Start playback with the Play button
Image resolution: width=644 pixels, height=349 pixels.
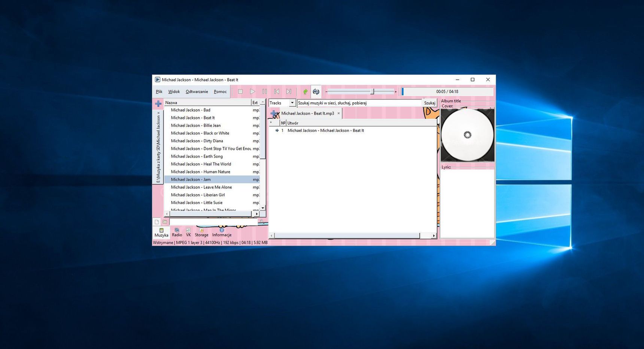tap(252, 91)
